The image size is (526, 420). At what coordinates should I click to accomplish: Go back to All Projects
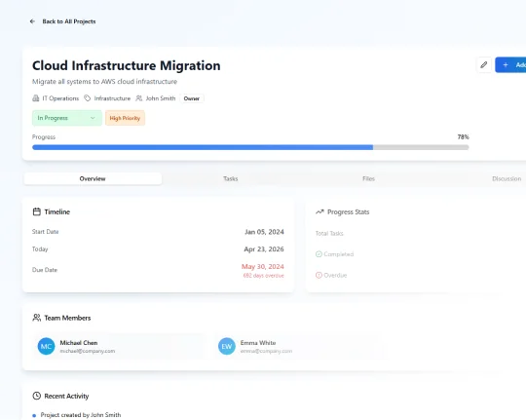click(69, 21)
